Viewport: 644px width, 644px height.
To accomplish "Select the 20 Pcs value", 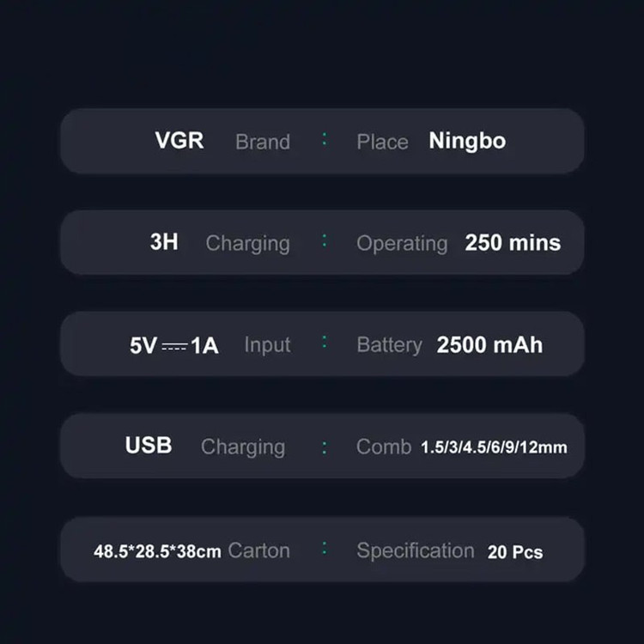I will (515, 552).
